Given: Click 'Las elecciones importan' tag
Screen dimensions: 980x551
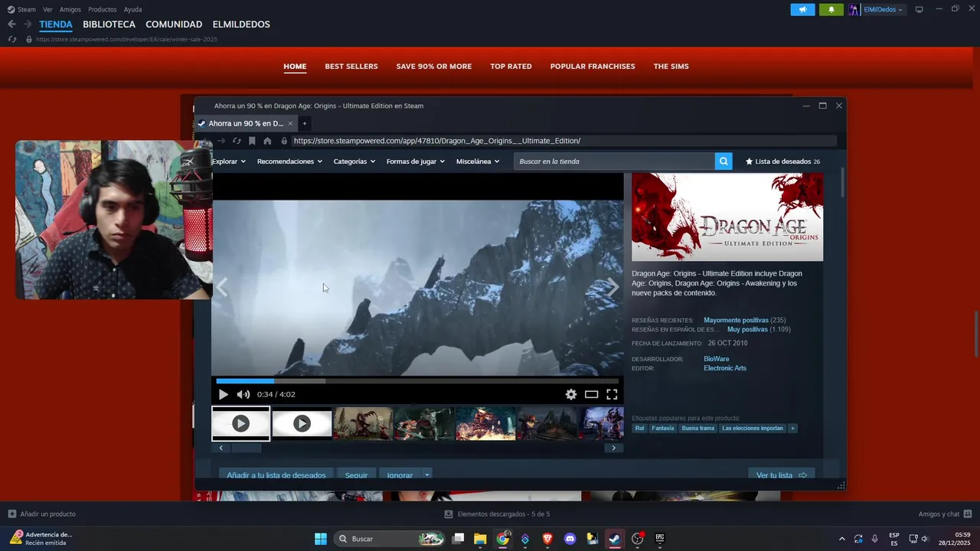Looking at the screenshot, I should [753, 429].
